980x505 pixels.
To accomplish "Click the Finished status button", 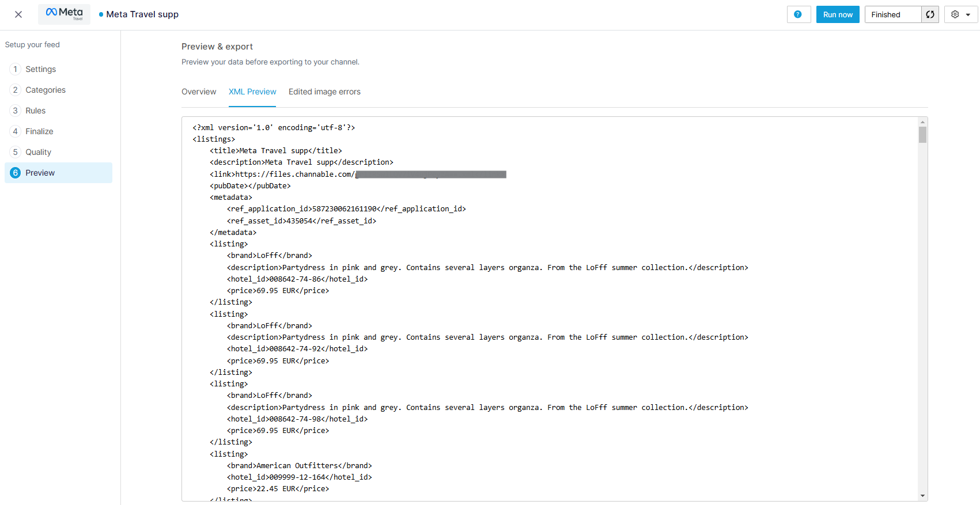I will point(893,14).
